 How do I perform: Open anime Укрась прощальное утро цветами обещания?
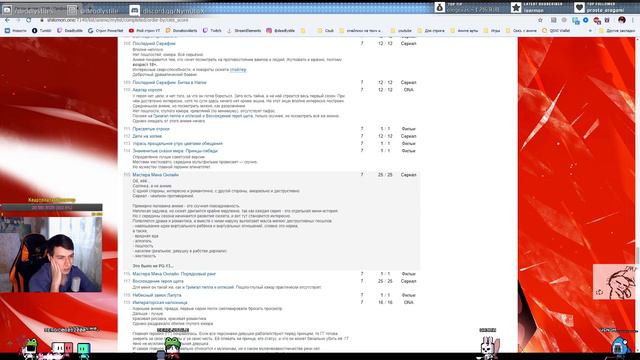[x=178, y=144]
